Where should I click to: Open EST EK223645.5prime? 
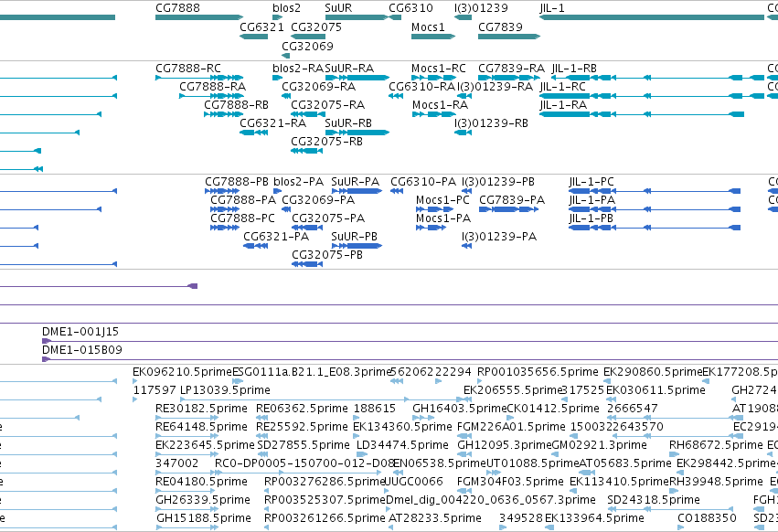tap(205, 445)
